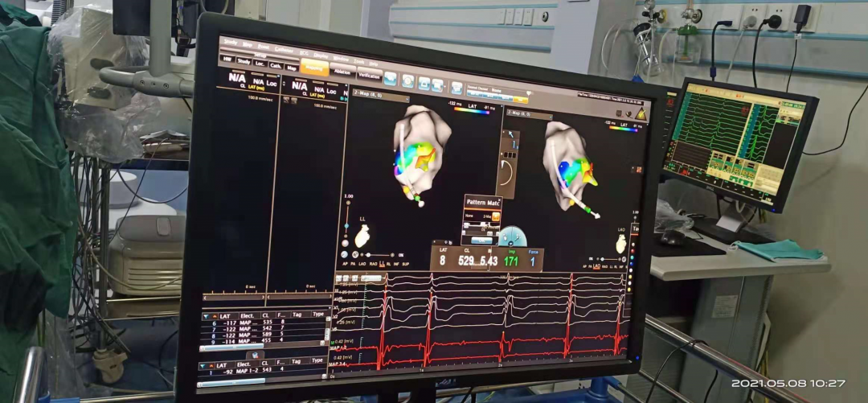Select LAO view in the left viewer
Screen dimensions: 868x403
click(x=362, y=264)
